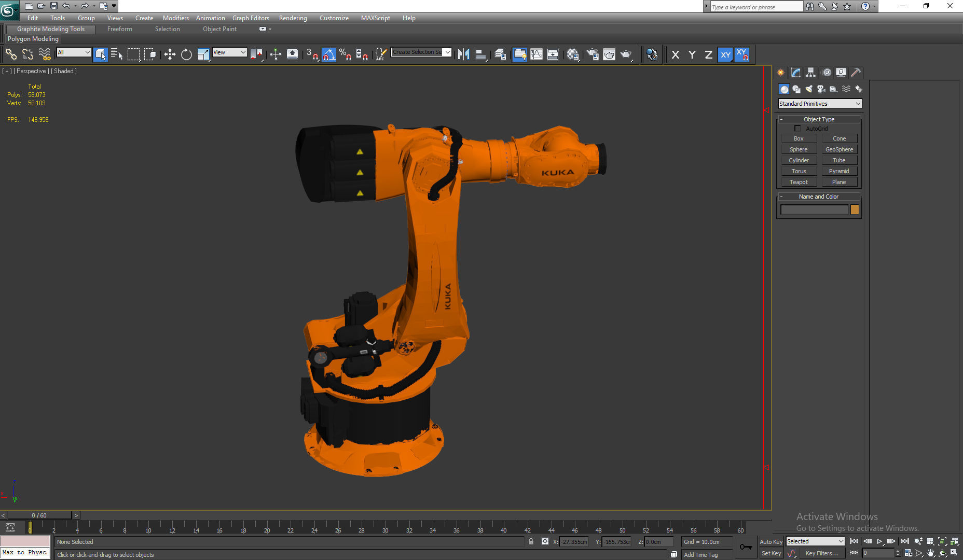The width and height of the screenshot is (963, 560).
Task: Open the 'Selected' key filter dropdown
Action: click(815, 541)
